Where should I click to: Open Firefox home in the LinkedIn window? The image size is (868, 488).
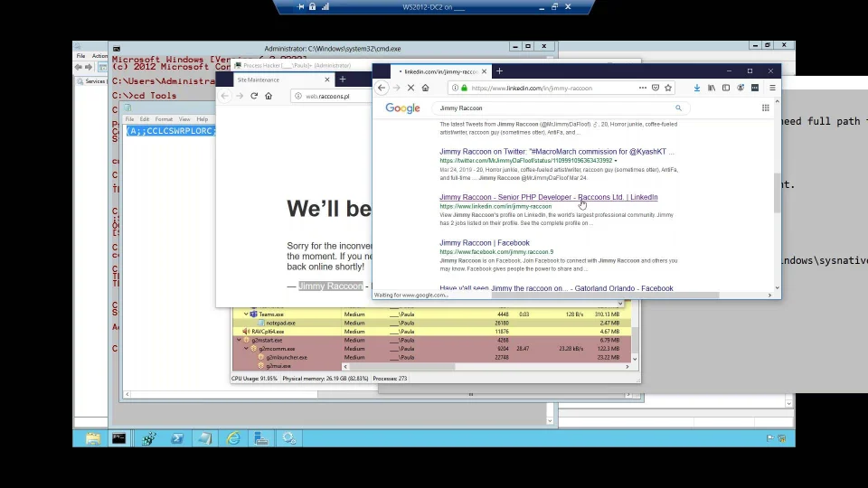425,88
